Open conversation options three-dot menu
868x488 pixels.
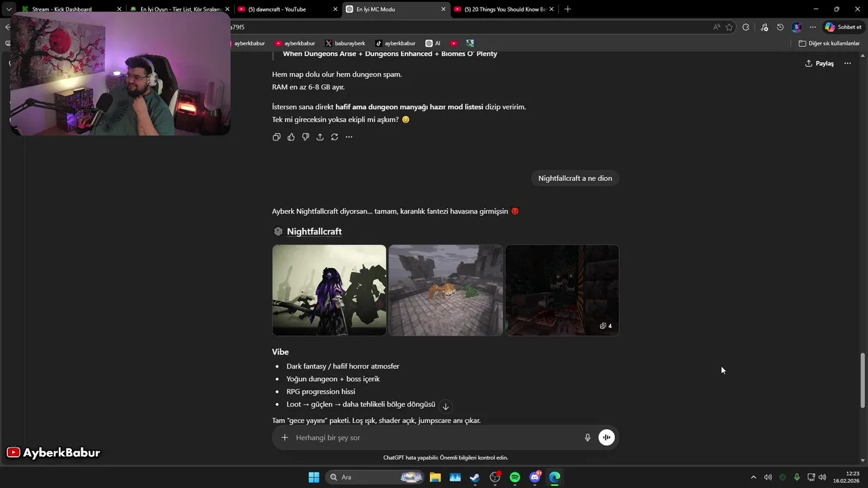pyautogui.click(x=847, y=63)
